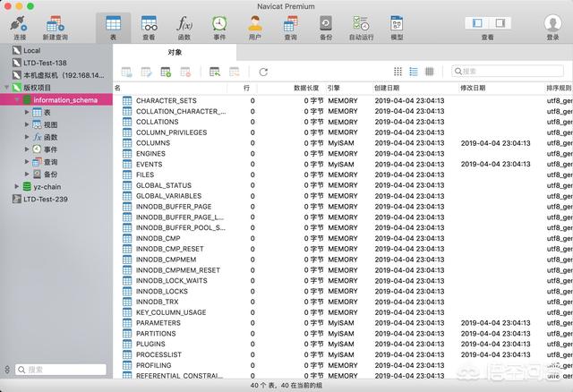Click the 登录 login button

[x=553, y=28]
